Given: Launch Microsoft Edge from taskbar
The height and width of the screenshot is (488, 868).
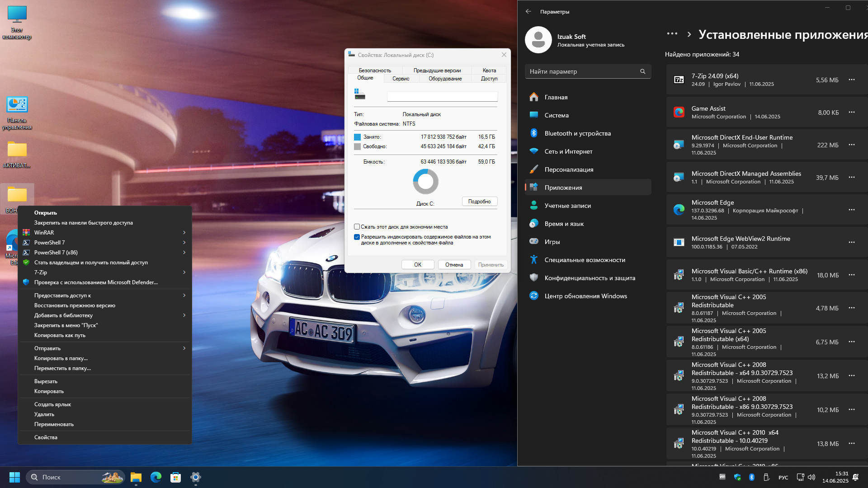Looking at the screenshot, I should (x=156, y=477).
